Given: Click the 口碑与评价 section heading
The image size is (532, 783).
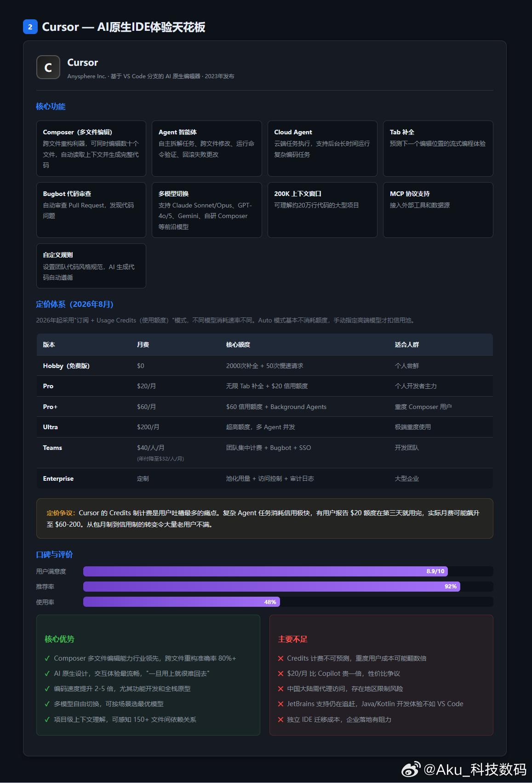Looking at the screenshot, I should [54, 554].
